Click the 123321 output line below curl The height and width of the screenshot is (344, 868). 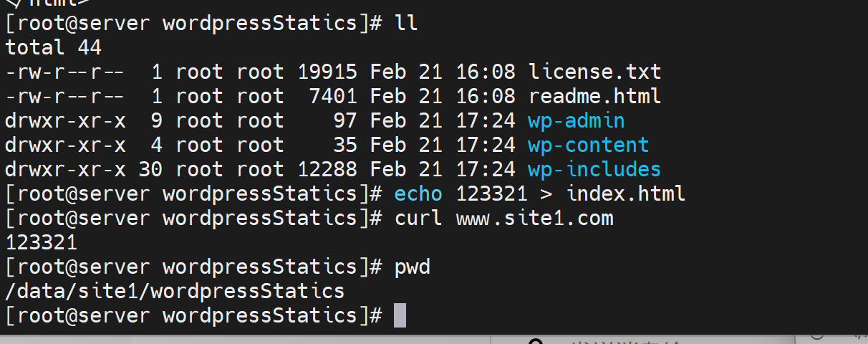tap(42, 242)
